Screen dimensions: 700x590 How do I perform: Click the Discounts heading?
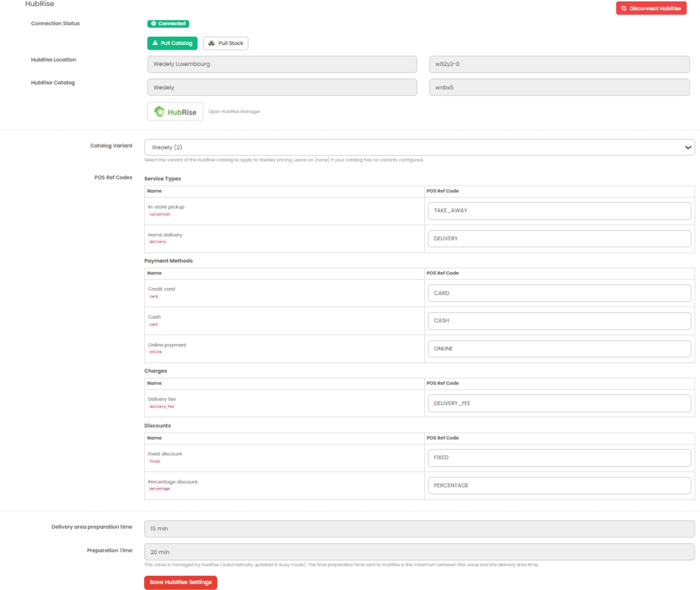point(157,425)
